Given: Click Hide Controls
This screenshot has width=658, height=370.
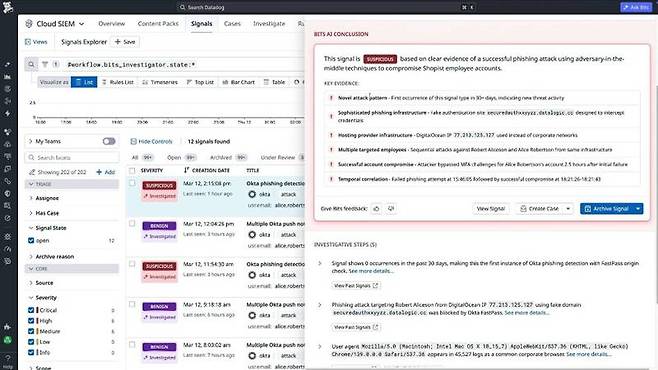Looking at the screenshot, I should (x=151, y=141).
